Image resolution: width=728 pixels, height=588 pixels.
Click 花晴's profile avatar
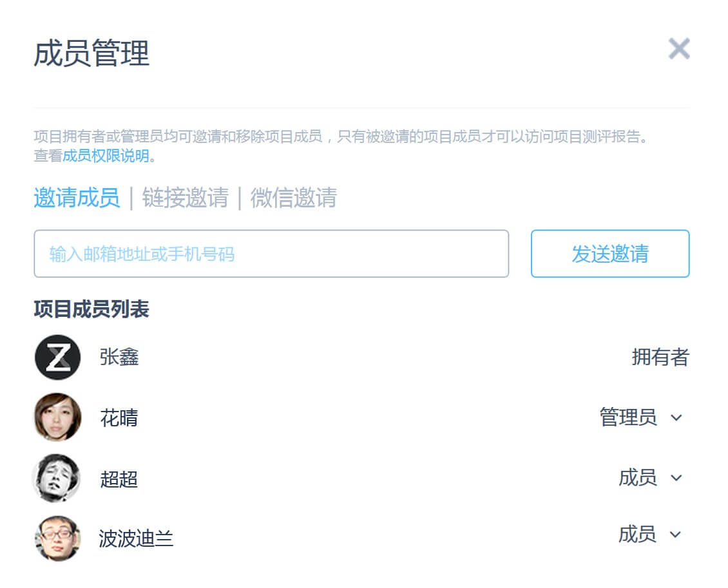57,417
